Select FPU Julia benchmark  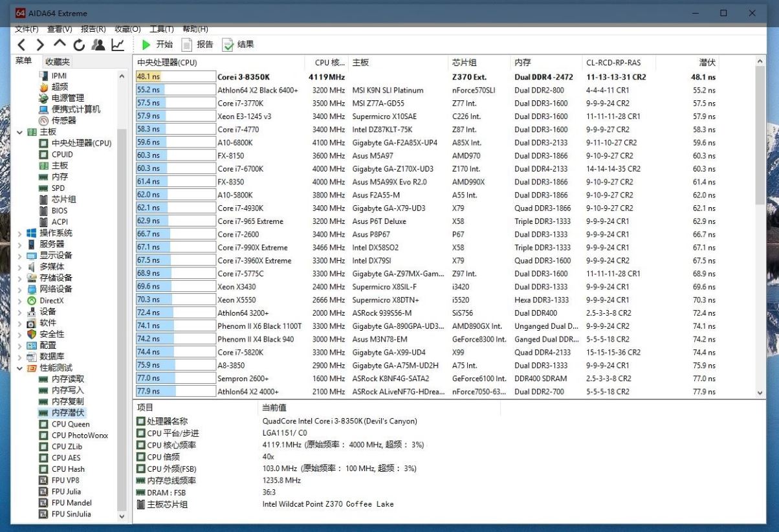(x=66, y=491)
